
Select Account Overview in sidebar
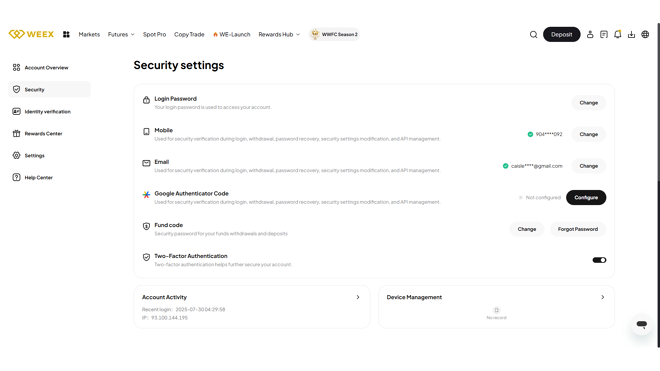(49, 67)
